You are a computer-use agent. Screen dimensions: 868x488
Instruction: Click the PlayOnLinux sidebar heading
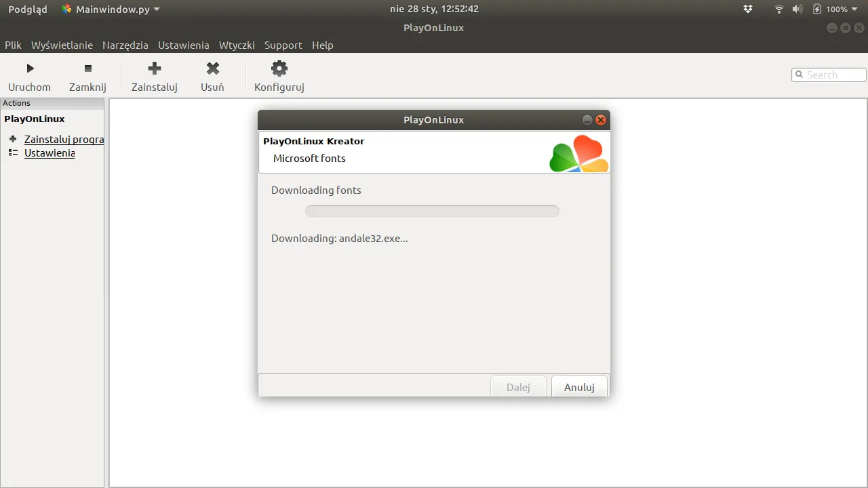point(35,119)
